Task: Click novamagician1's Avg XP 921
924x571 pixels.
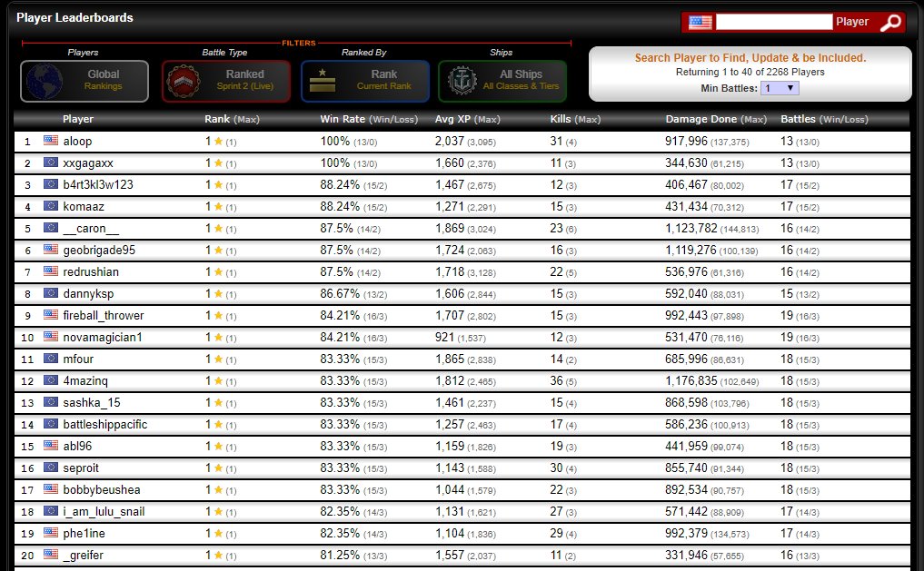Action: click(x=444, y=338)
